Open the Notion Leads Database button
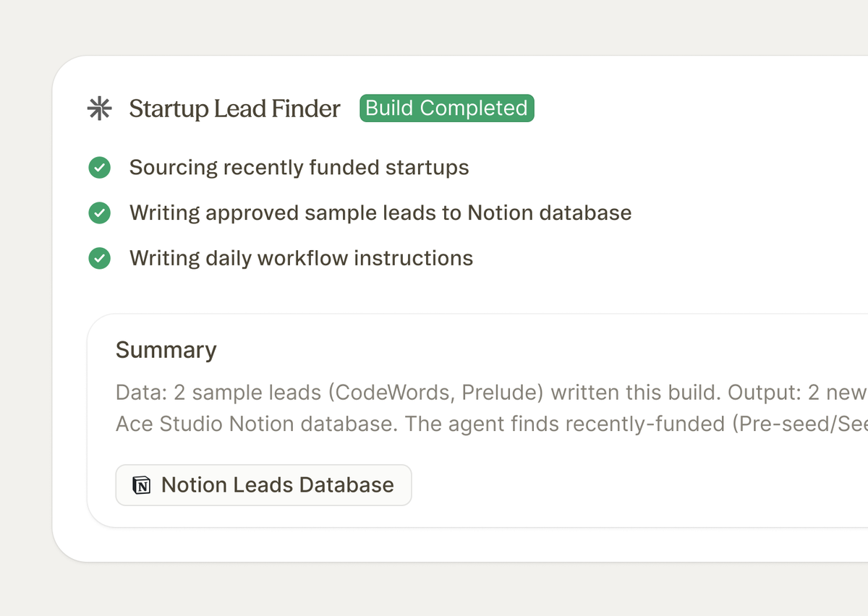 point(263,485)
